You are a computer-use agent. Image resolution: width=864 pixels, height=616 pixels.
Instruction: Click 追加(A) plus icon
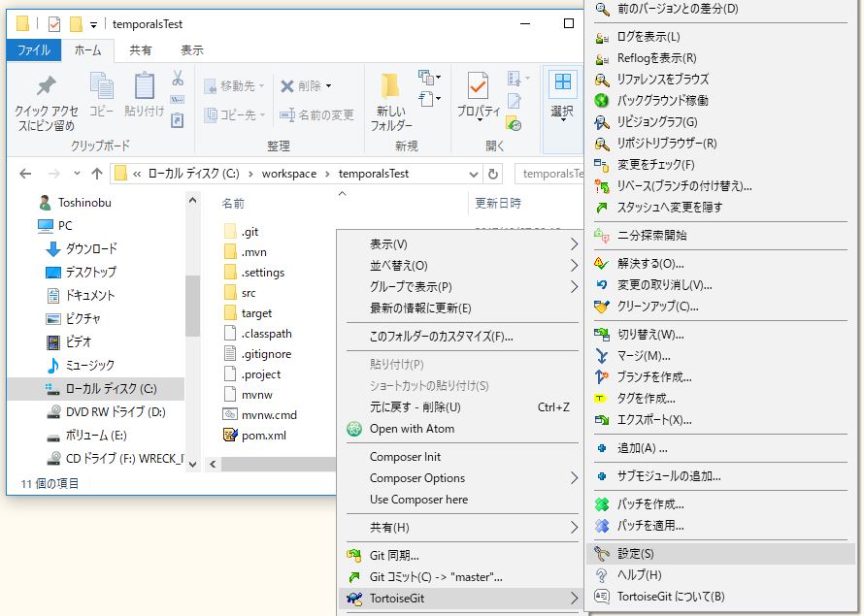[602, 448]
